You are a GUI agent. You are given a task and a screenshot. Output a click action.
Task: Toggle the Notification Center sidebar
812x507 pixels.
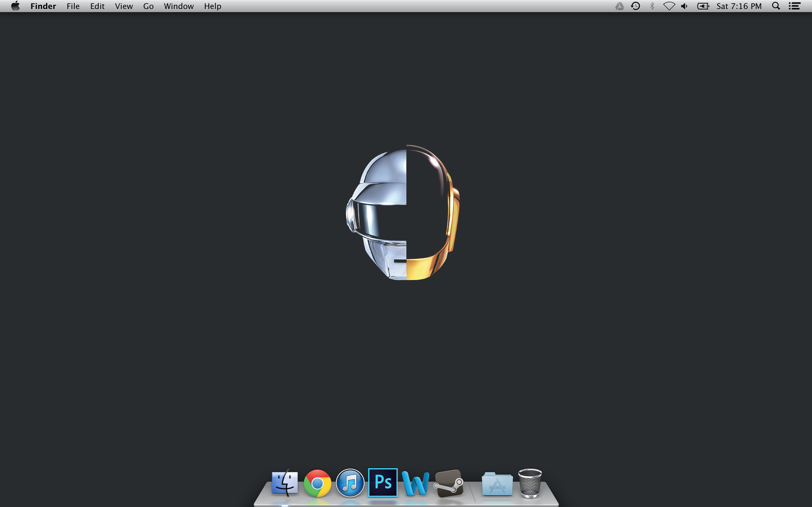click(794, 6)
